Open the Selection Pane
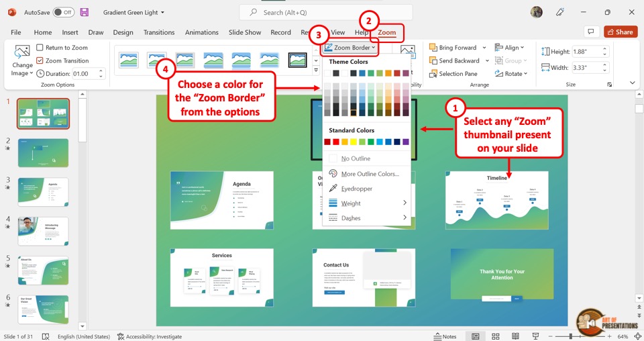The width and height of the screenshot is (644, 341). coord(453,74)
